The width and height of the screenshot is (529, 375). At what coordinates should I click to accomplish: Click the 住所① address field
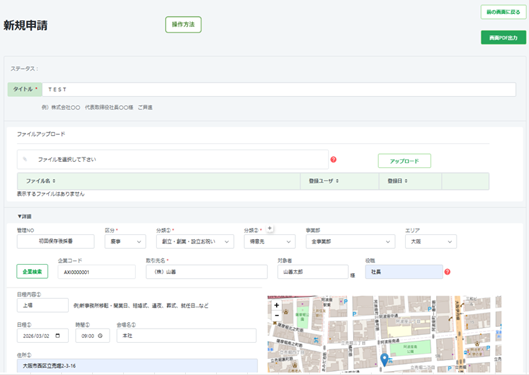coord(137,366)
